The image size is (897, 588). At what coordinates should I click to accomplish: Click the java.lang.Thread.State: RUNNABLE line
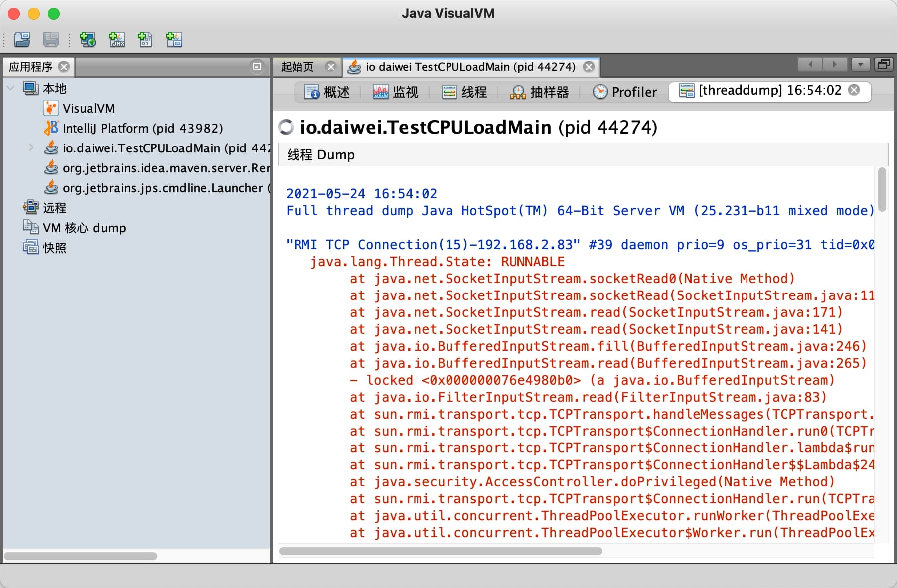(437, 261)
